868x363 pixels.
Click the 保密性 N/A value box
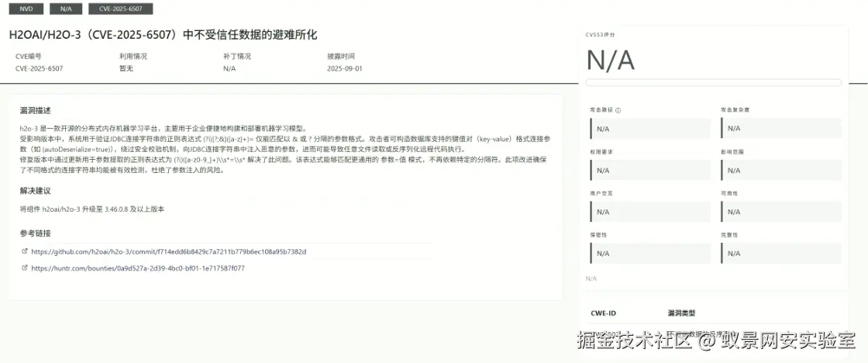click(650, 254)
